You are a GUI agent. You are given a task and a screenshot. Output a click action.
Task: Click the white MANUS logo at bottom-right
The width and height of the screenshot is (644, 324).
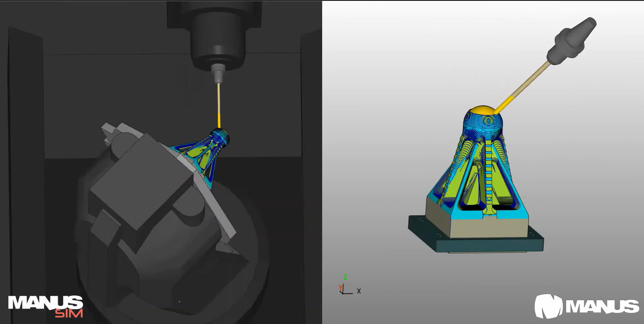pyautogui.click(x=587, y=306)
